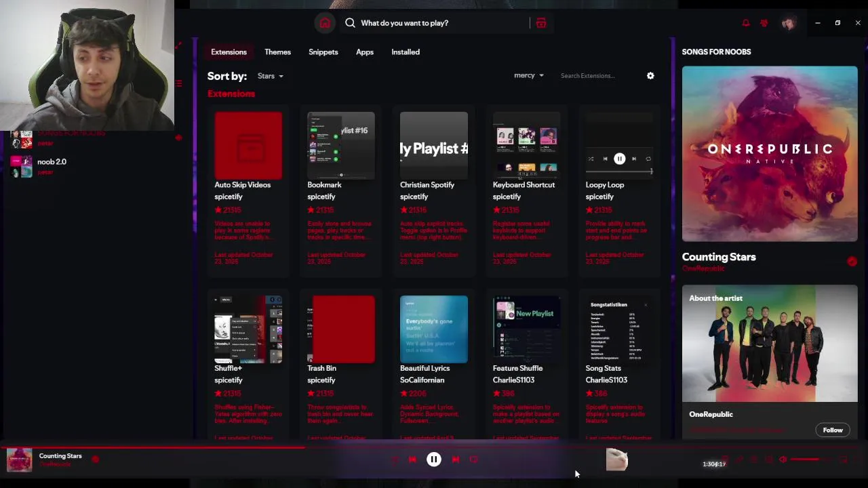Open Song Stats extension thumbnail

coord(620,329)
